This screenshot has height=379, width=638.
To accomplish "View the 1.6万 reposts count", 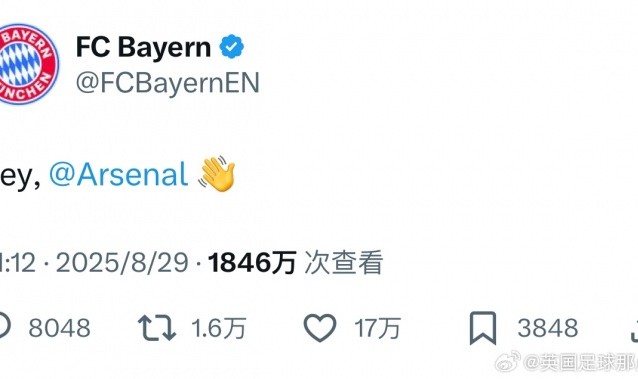I will [x=219, y=328].
